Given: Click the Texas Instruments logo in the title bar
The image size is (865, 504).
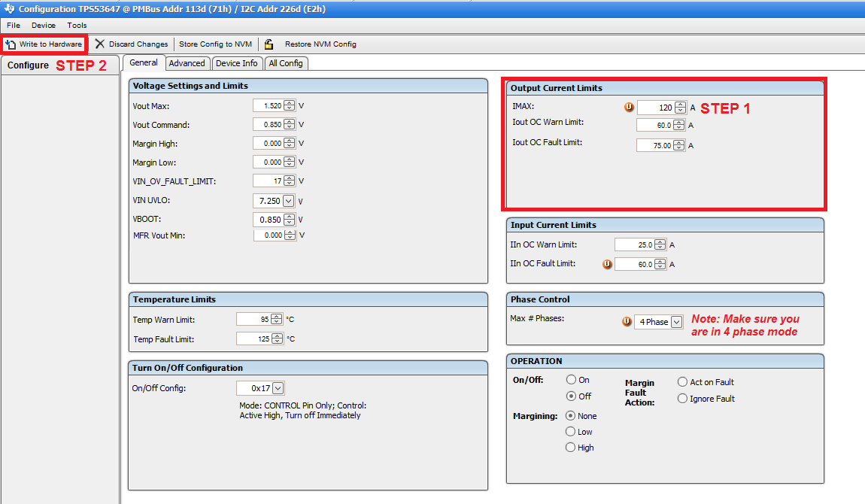Looking at the screenshot, I should (x=9, y=9).
